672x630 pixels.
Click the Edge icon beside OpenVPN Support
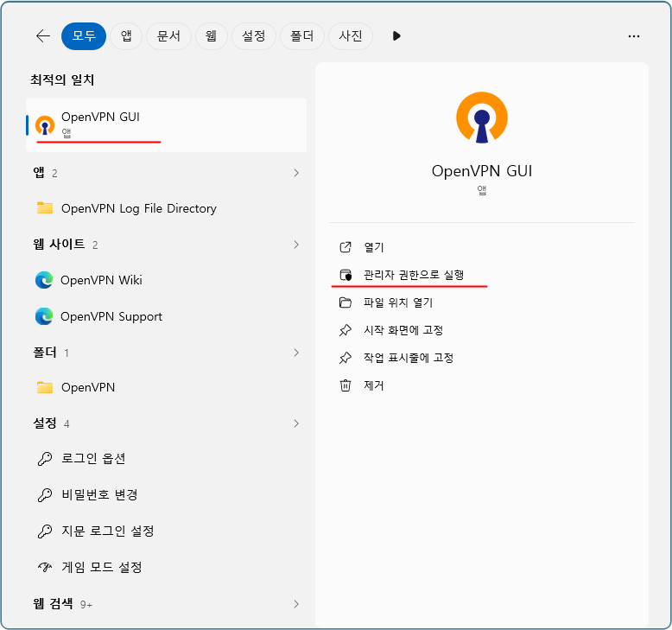tap(44, 316)
